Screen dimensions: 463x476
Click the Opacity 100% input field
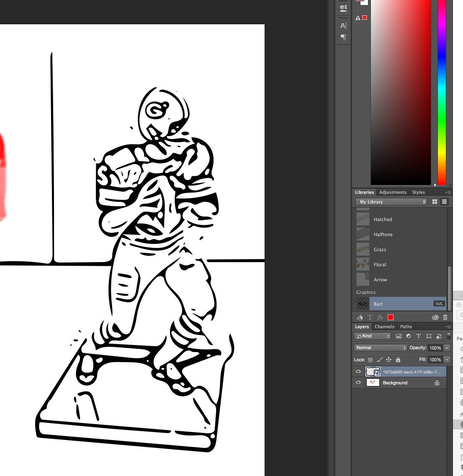point(435,348)
